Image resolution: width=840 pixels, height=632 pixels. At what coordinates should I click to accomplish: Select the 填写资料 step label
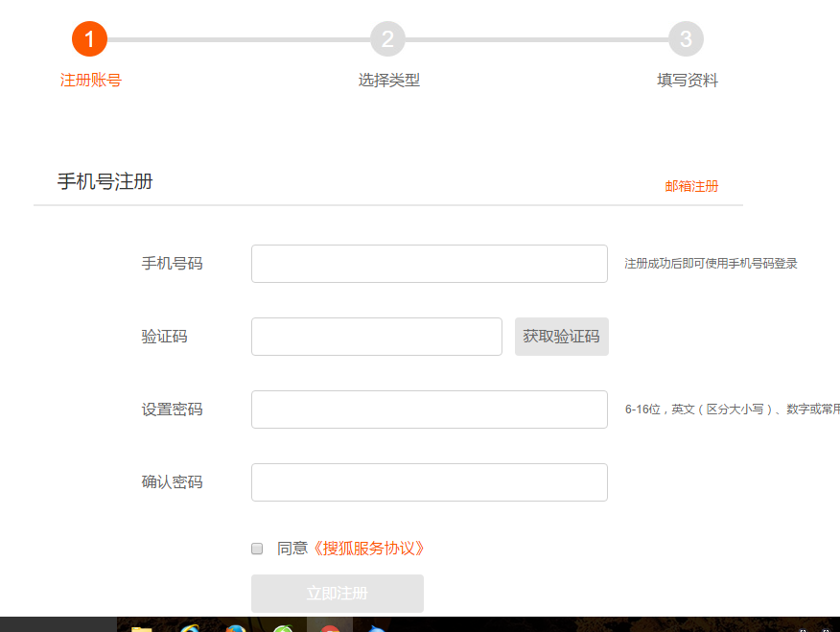688,81
